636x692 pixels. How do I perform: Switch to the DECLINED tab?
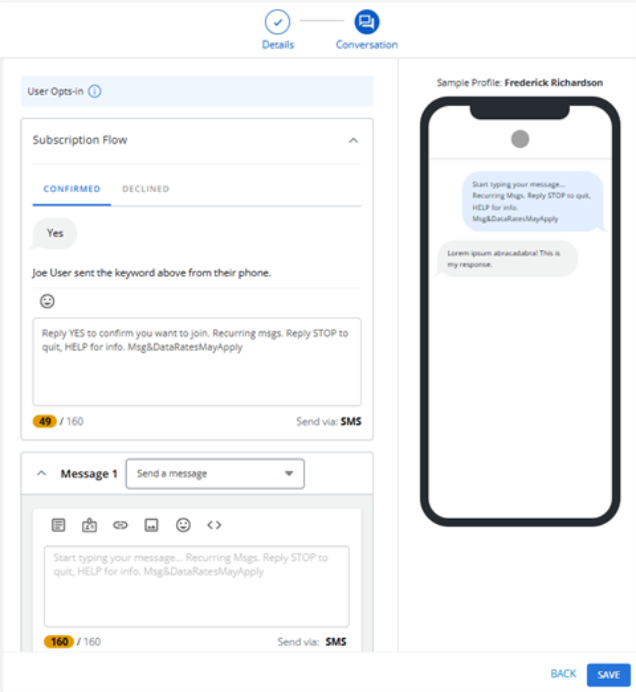(x=146, y=189)
